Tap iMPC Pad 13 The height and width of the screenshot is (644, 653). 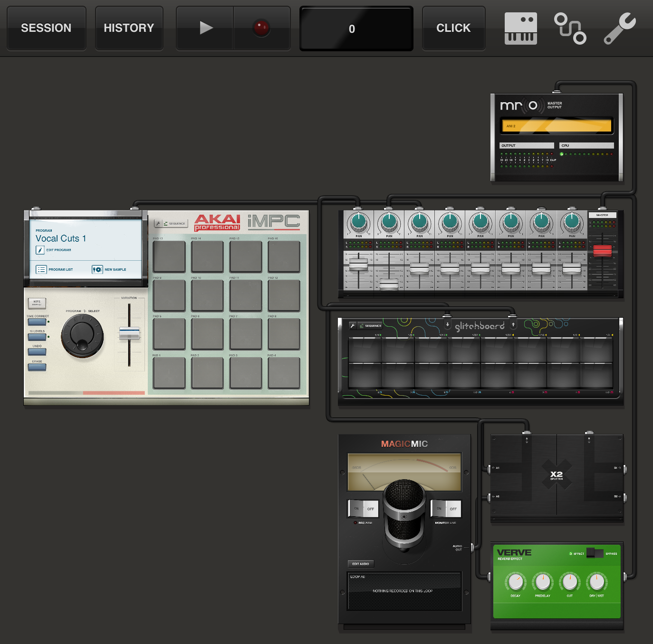tap(169, 257)
